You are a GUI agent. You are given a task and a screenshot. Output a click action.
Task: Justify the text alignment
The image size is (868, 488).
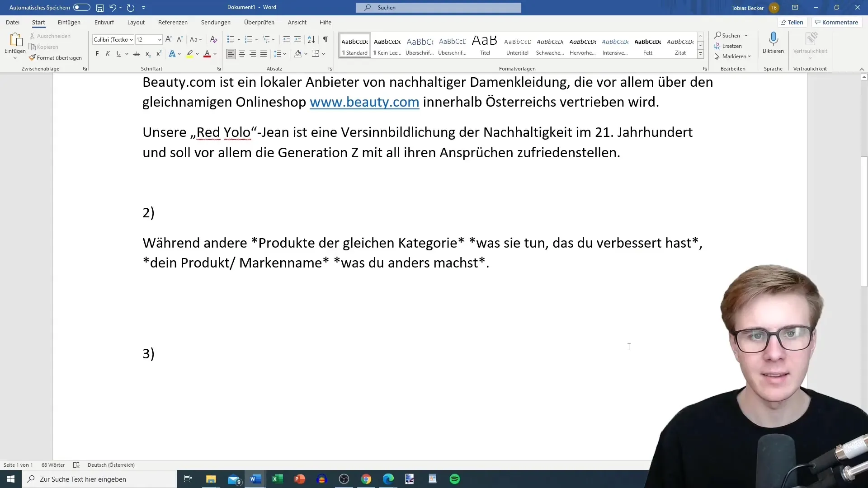(264, 54)
